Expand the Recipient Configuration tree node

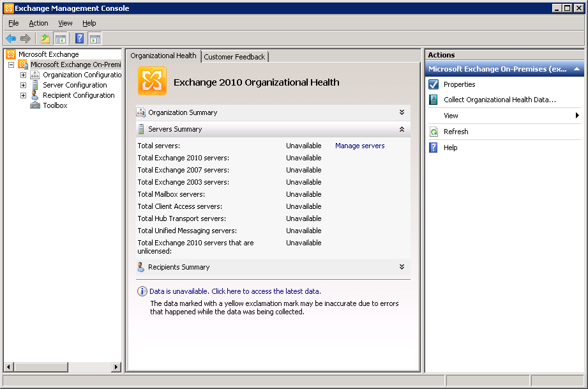(x=23, y=95)
